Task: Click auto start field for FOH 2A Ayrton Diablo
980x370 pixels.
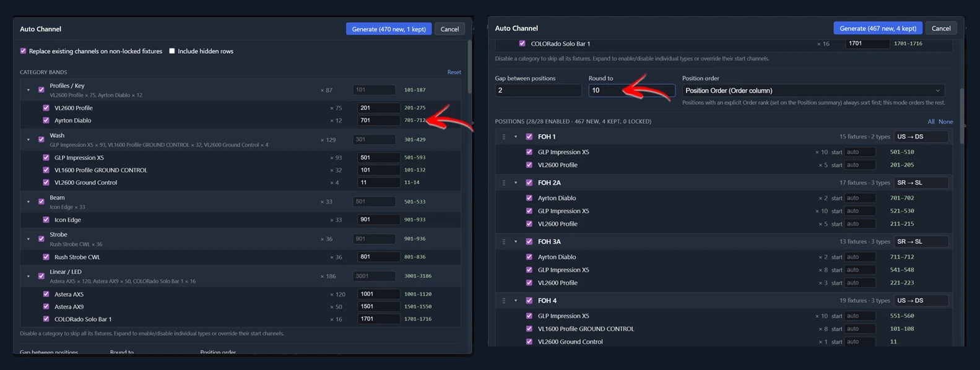Action: (x=861, y=198)
